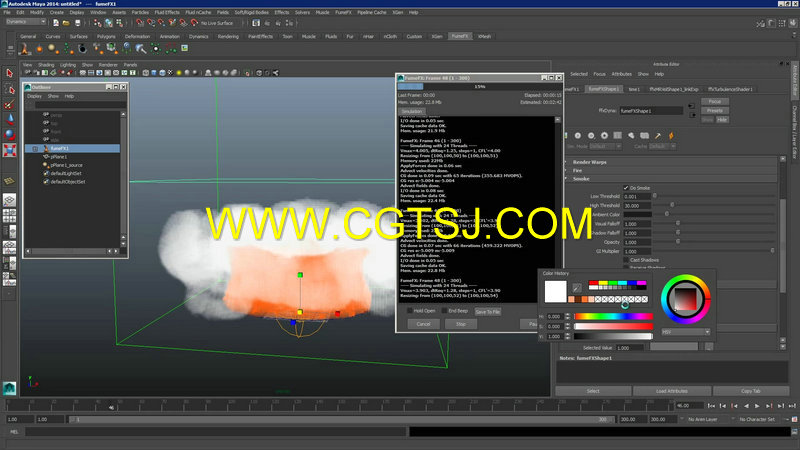Uncheck the Do Smoke checkbox

click(x=626, y=188)
